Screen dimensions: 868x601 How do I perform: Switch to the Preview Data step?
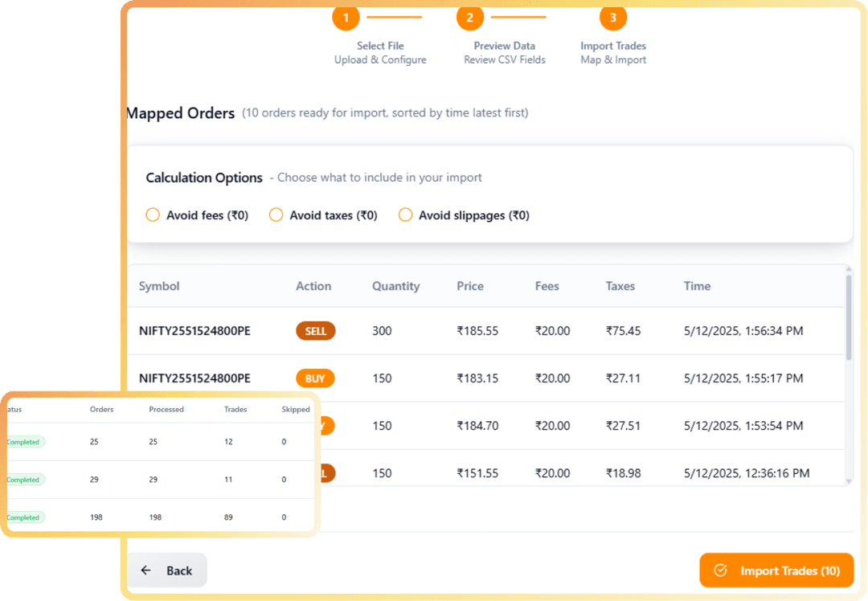point(504,38)
